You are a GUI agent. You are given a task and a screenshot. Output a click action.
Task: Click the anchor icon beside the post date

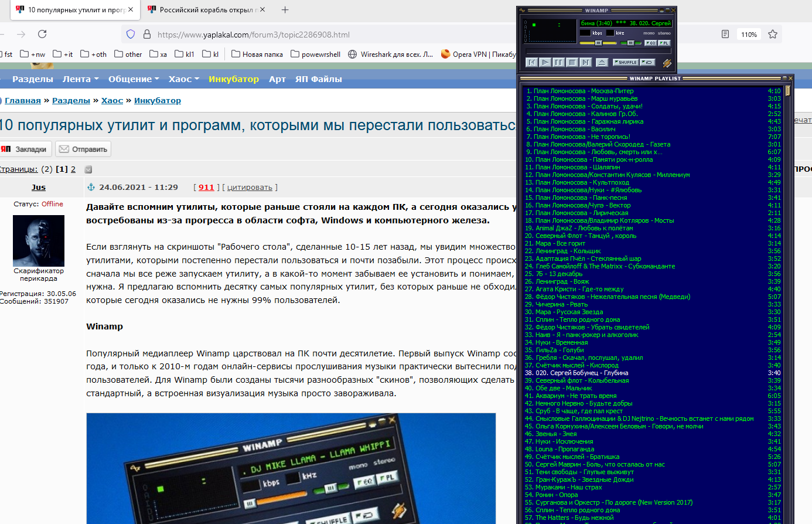(x=91, y=187)
